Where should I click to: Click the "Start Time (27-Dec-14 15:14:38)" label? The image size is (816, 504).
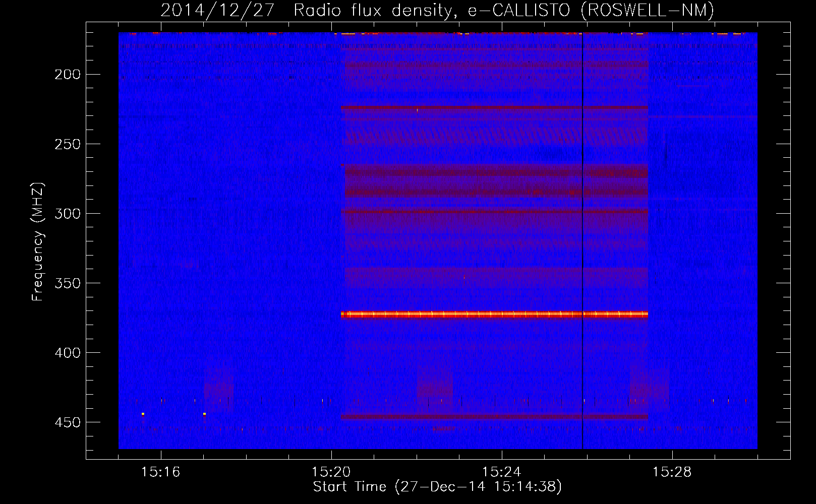437,487
